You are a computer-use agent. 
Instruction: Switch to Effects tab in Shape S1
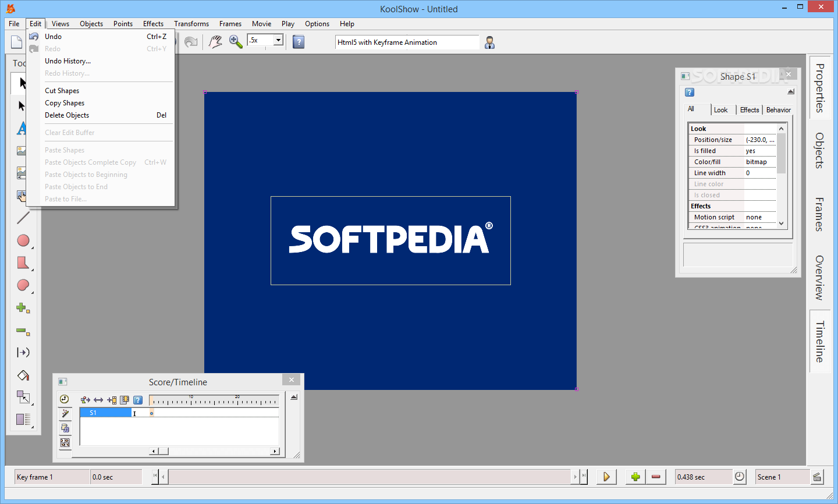pyautogui.click(x=750, y=110)
